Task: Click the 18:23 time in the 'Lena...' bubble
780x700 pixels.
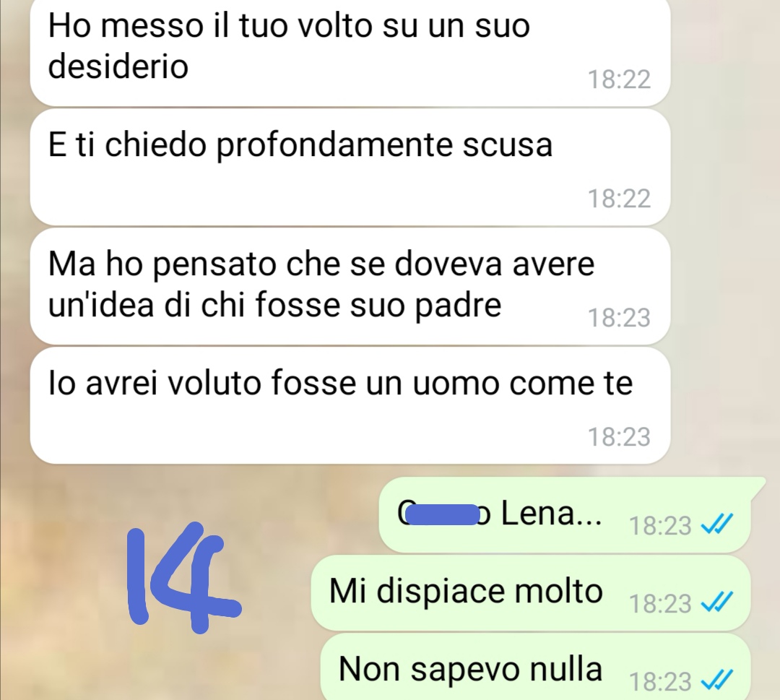Action: 660,525
